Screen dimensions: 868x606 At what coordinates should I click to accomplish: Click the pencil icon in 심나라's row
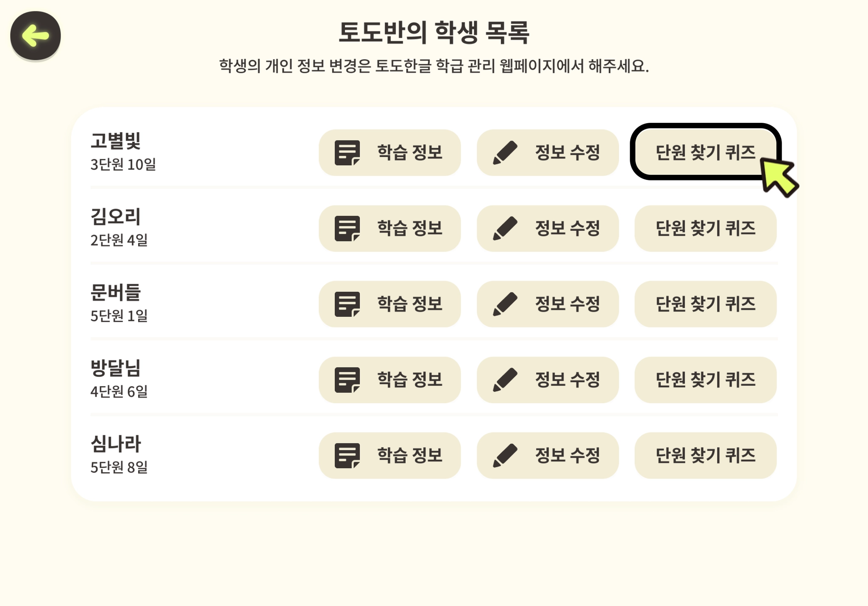tap(505, 456)
